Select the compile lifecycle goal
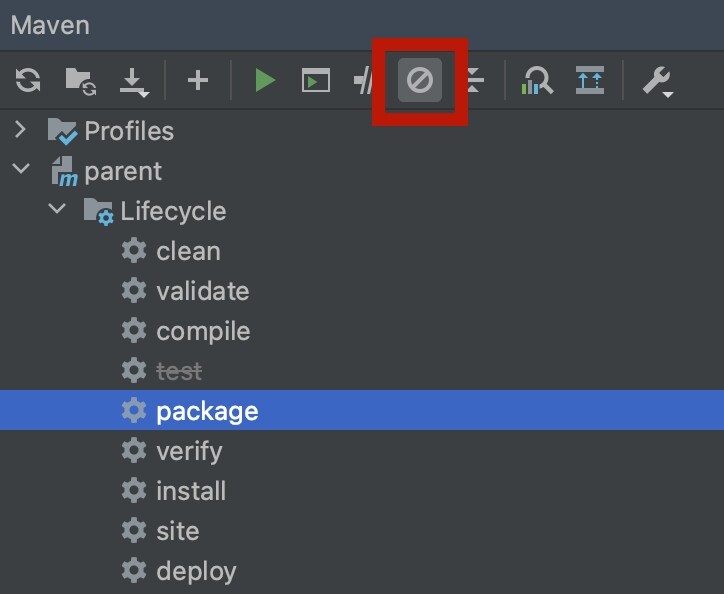This screenshot has width=724, height=594. 203,331
